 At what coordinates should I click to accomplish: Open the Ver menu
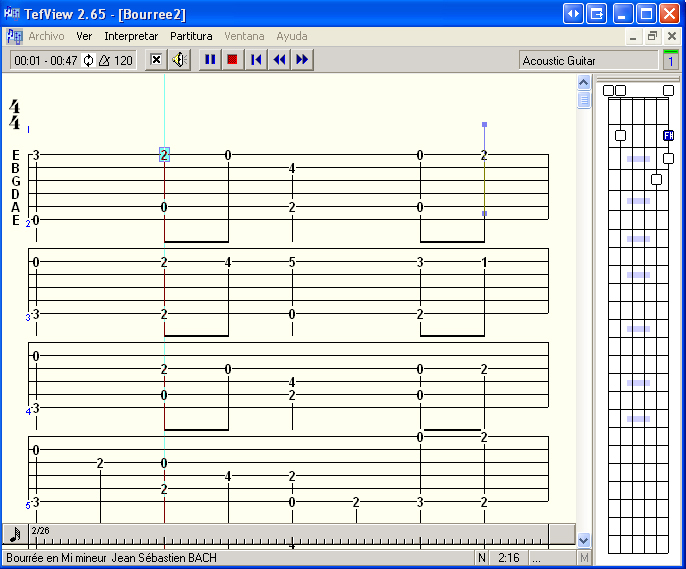pos(84,36)
